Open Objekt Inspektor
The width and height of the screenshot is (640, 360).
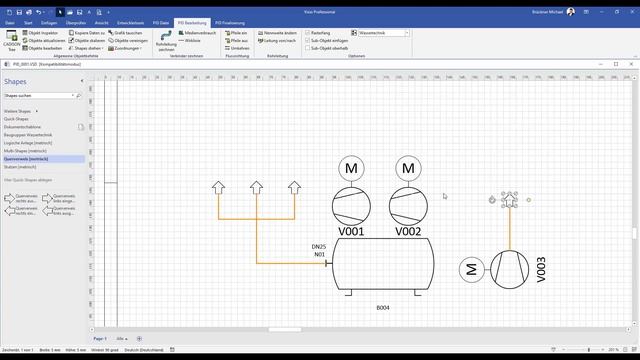40,33
